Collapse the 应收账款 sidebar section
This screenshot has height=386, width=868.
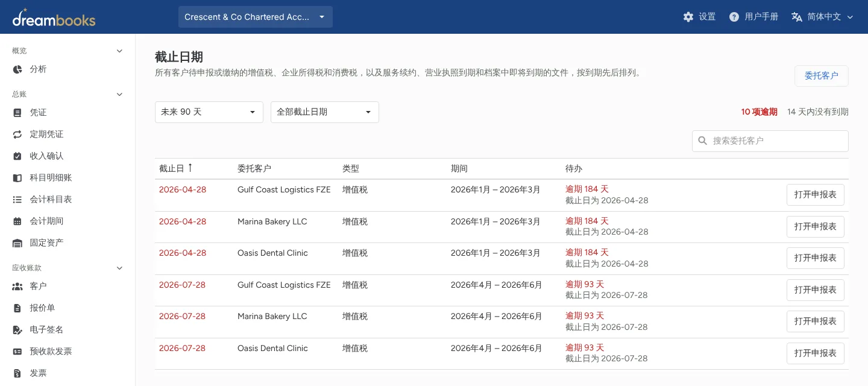click(x=119, y=268)
